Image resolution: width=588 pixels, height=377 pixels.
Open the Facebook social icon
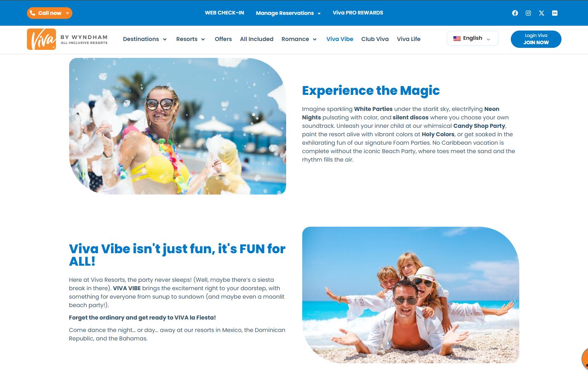pos(515,13)
